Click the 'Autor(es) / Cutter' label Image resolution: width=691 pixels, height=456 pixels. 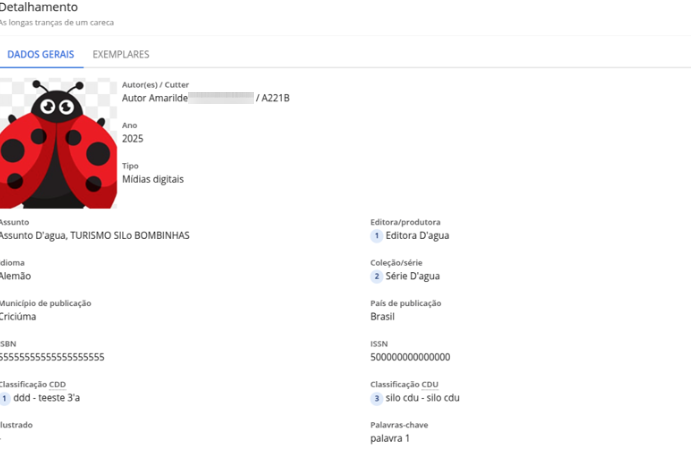point(156,85)
